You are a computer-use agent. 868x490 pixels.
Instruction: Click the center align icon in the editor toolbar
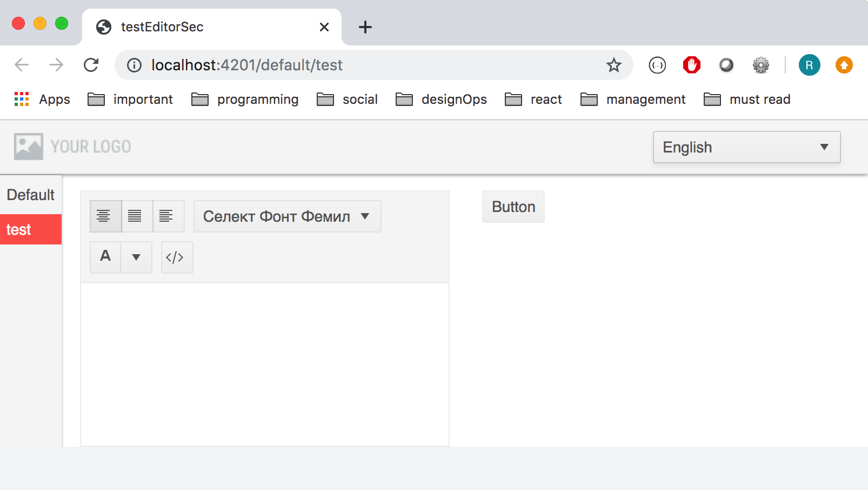pos(105,216)
